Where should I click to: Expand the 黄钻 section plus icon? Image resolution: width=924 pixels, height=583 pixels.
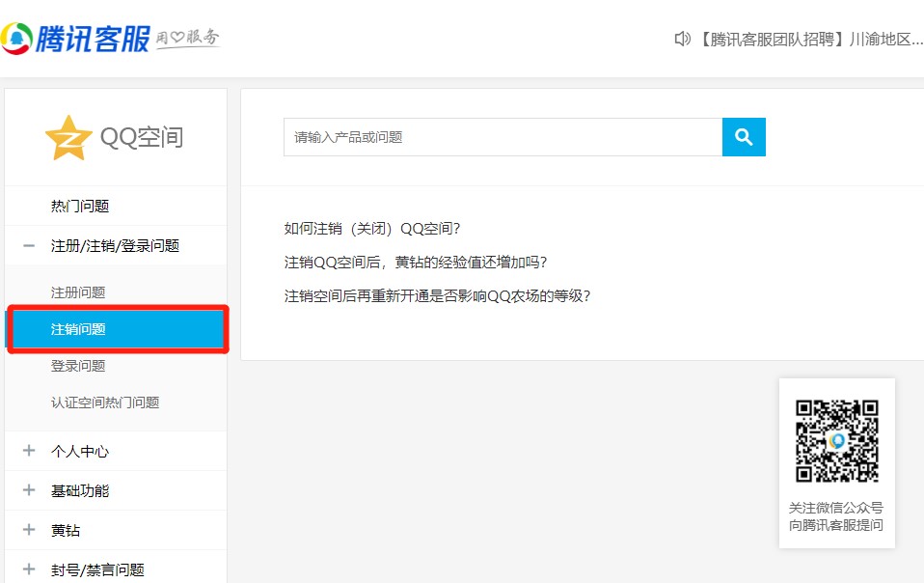(29, 529)
